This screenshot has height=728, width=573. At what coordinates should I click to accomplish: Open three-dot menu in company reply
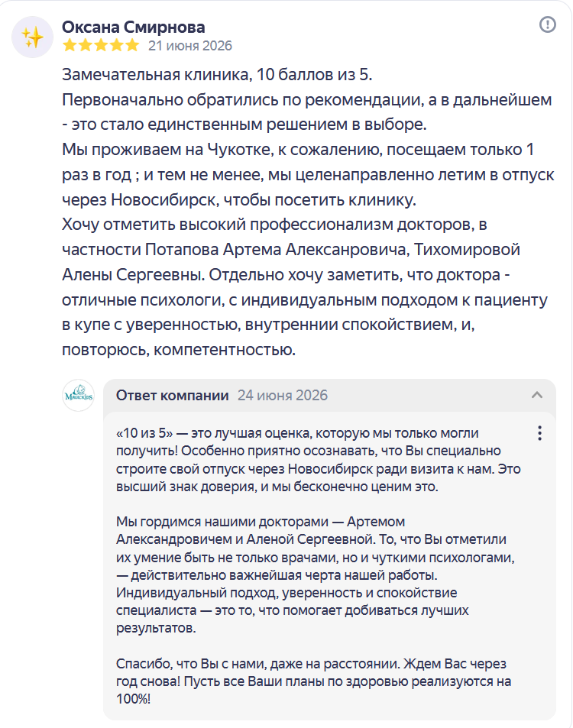coord(539,432)
